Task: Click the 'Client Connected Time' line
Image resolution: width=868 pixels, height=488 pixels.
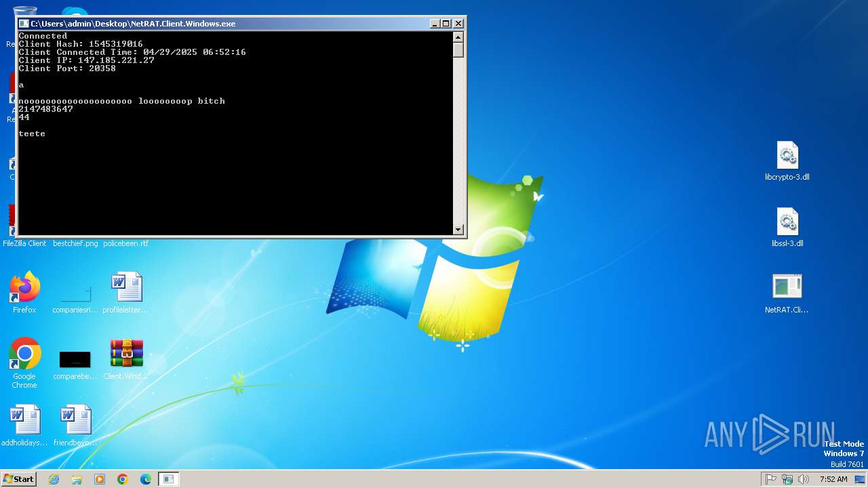Action: [x=132, y=52]
